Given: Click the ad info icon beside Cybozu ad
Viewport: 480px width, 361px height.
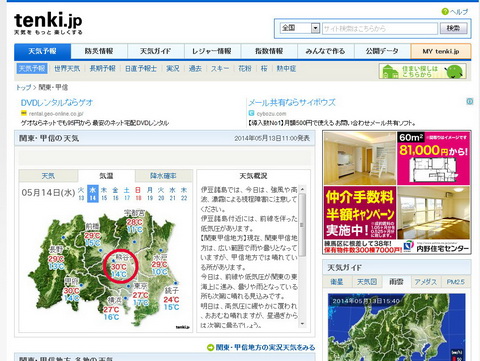Looking at the screenshot, I should [470, 101].
